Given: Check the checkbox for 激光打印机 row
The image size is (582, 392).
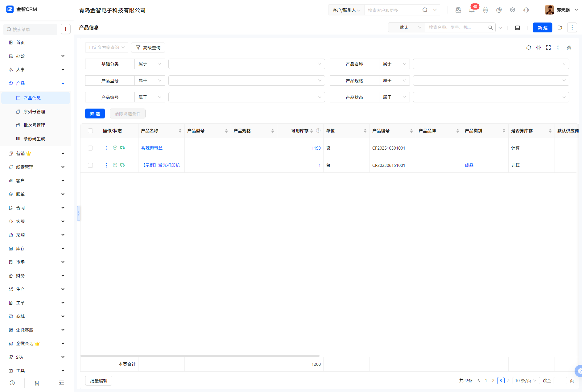Looking at the screenshot, I should (x=90, y=165).
